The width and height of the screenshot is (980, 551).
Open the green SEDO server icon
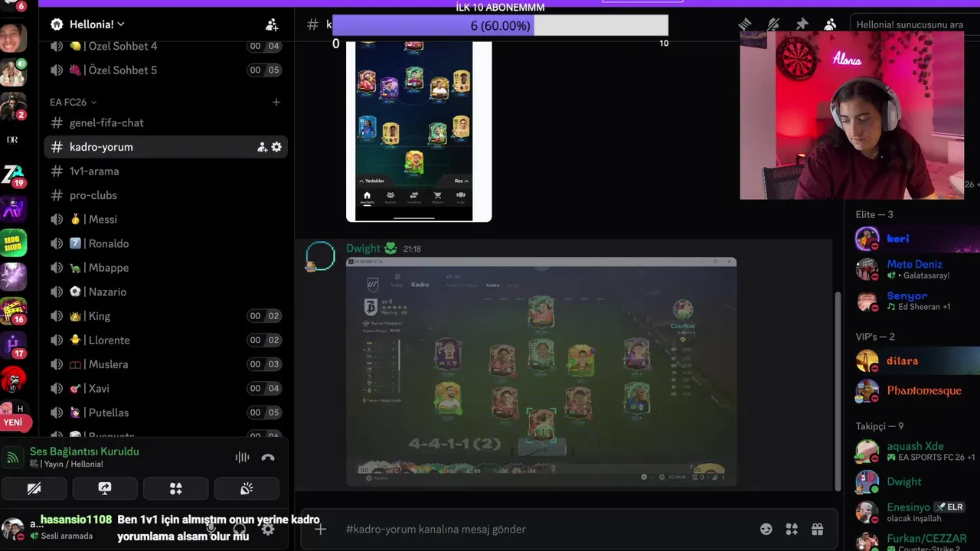tap(13, 243)
